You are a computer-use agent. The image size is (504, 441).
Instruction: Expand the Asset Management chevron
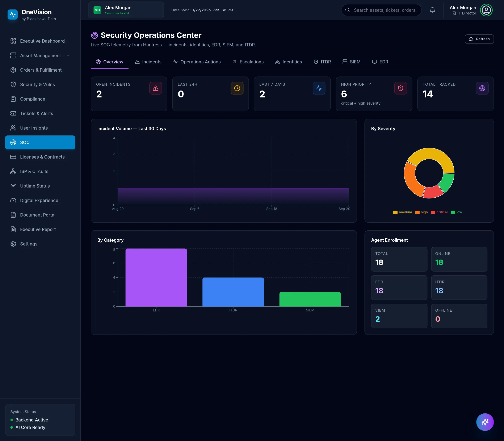point(68,55)
